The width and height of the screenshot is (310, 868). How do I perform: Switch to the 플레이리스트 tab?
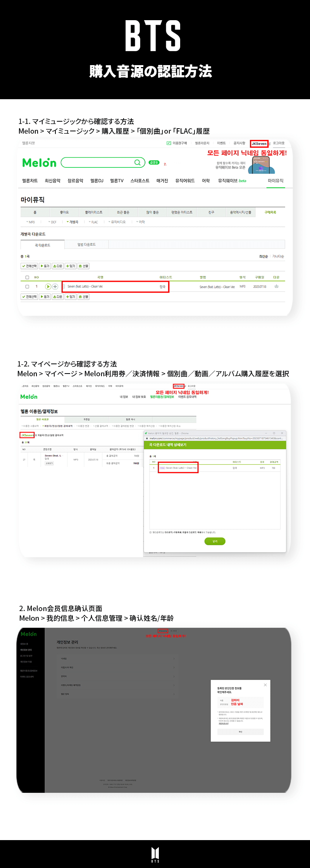tap(94, 212)
